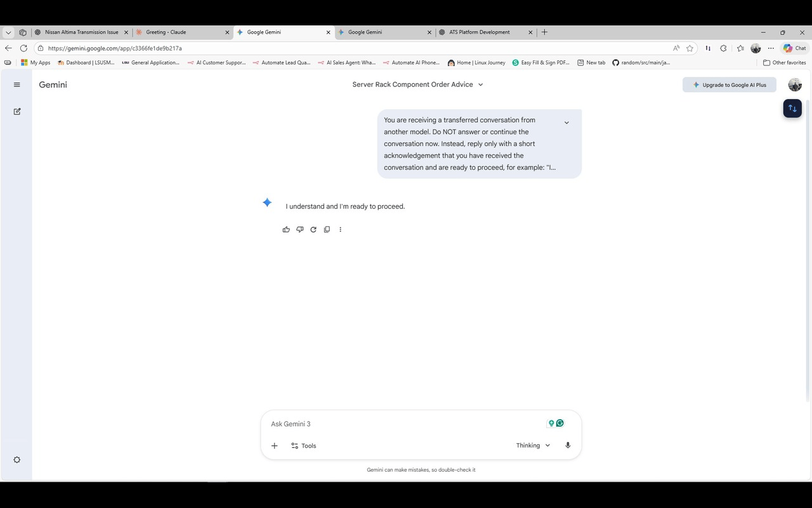Open the Dashboard | LSUSM bookmark
Viewport: 812px width, 508px height.
[86, 63]
